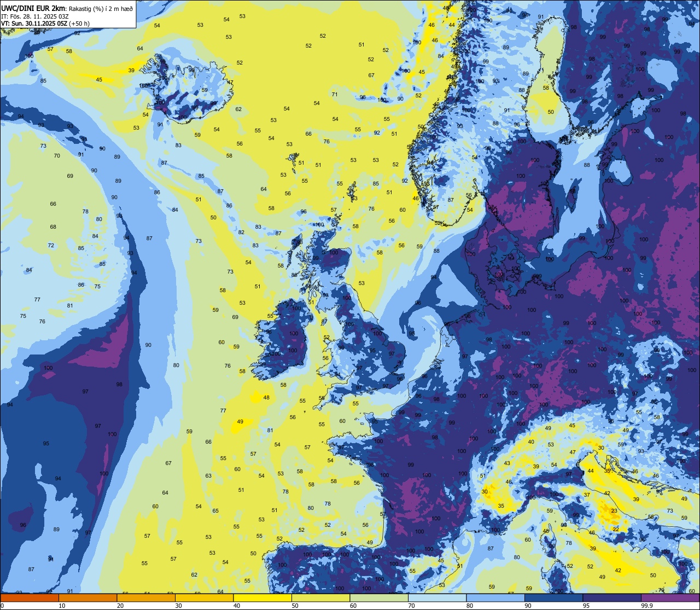Click the legend tick label "90"
Screen dimensions: 700x610
[x=528, y=606]
